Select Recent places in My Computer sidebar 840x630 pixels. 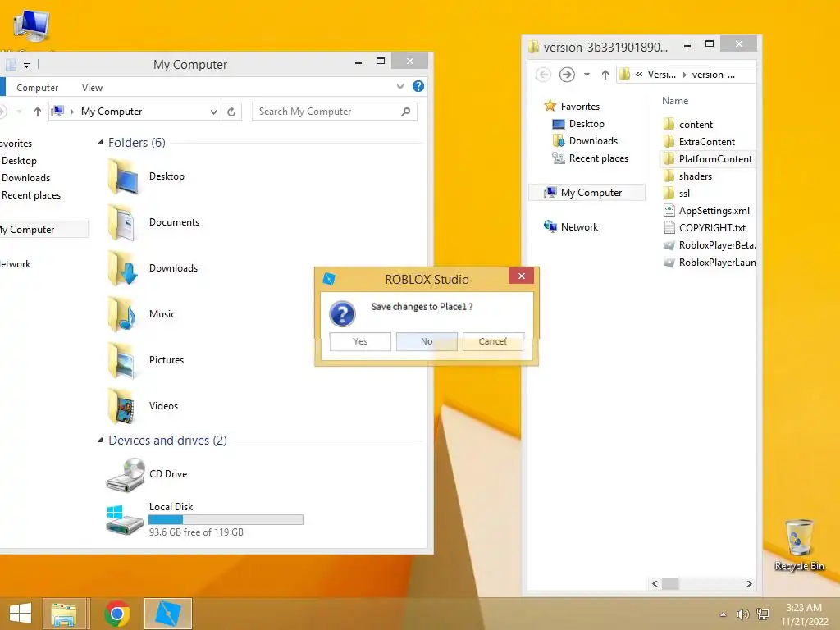(31, 195)
